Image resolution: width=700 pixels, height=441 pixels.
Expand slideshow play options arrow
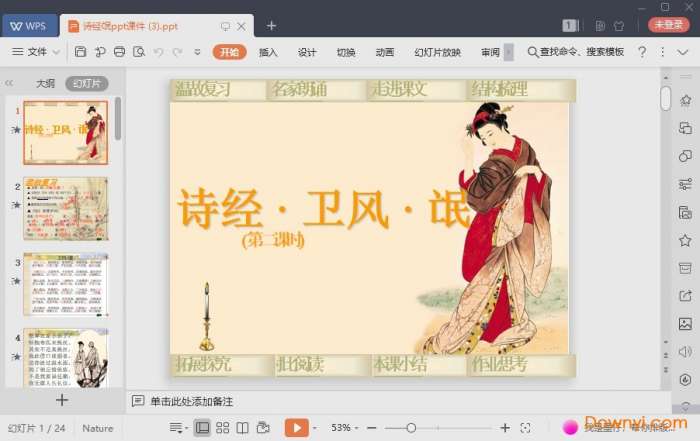point(315,428)
